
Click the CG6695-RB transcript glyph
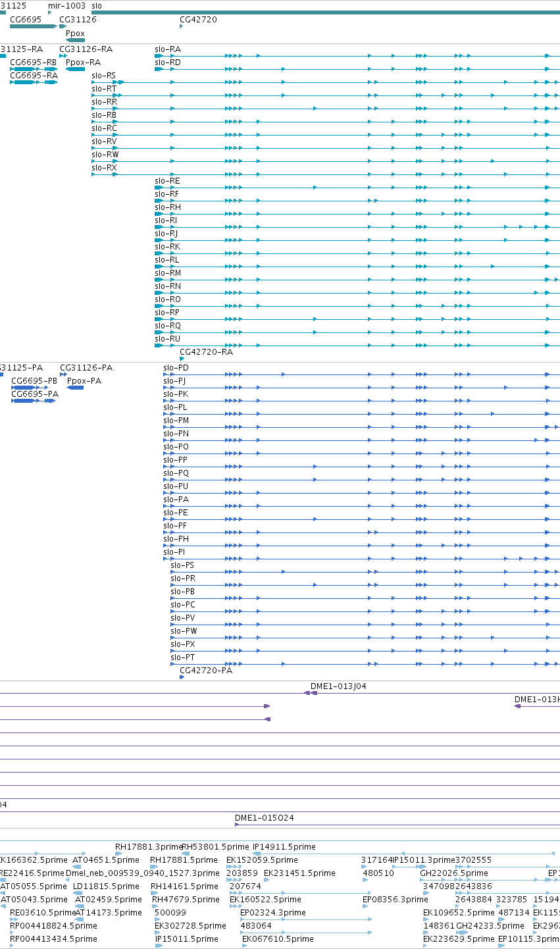(x=34, y=69)
